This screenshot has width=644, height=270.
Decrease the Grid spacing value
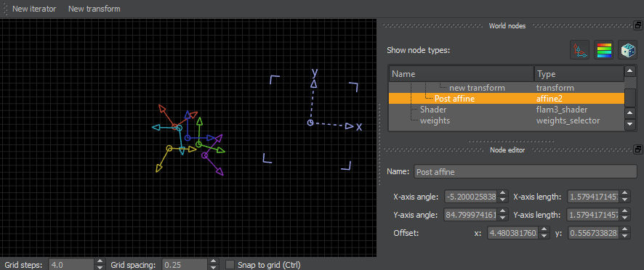[x=213, y=268]
